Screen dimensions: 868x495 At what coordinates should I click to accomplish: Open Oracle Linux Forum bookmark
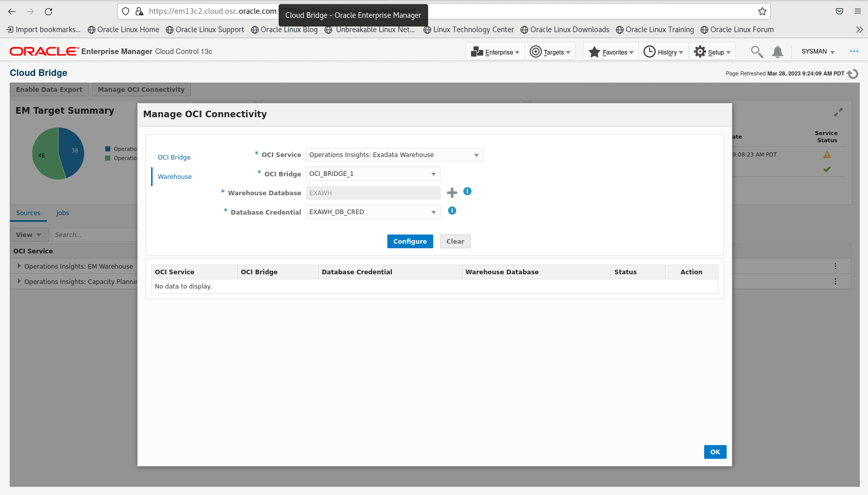(737, 30)
